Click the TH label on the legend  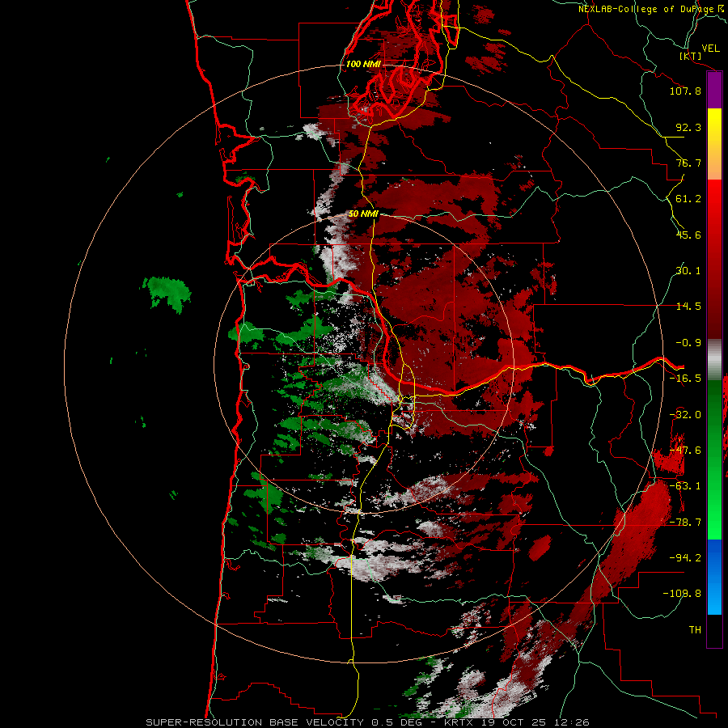click(x=695, y=630)
